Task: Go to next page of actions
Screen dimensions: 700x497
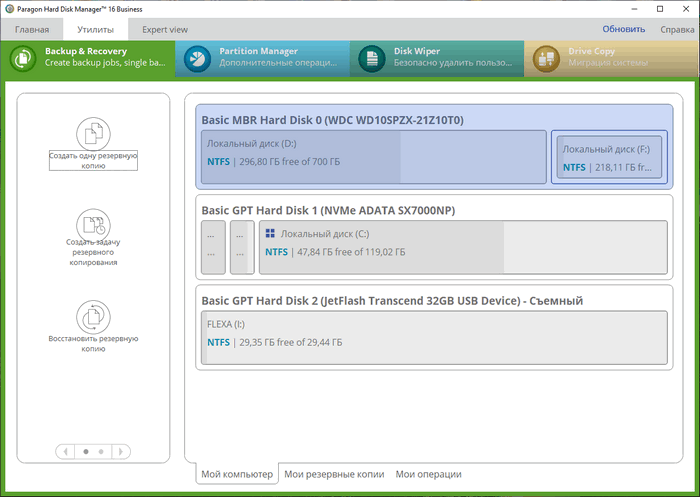Action: point(121,451)
